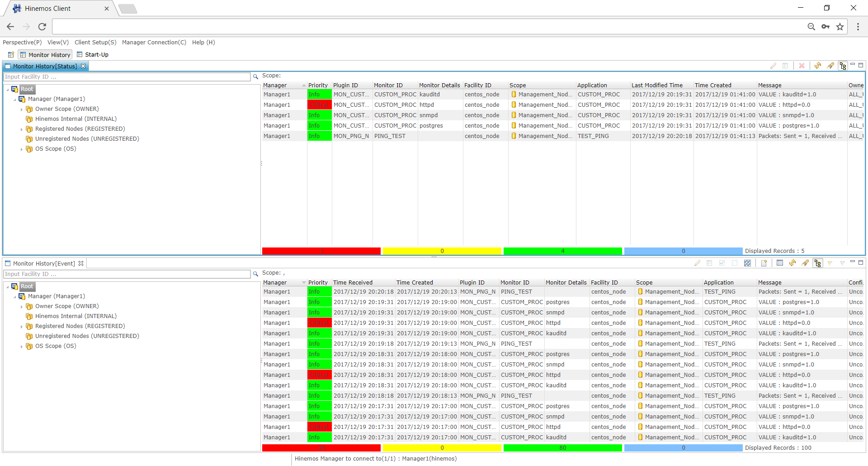Screen dimensions: 868x466
Task: Open the filter tool in the Status view toolbar
Action: (830, 66)
